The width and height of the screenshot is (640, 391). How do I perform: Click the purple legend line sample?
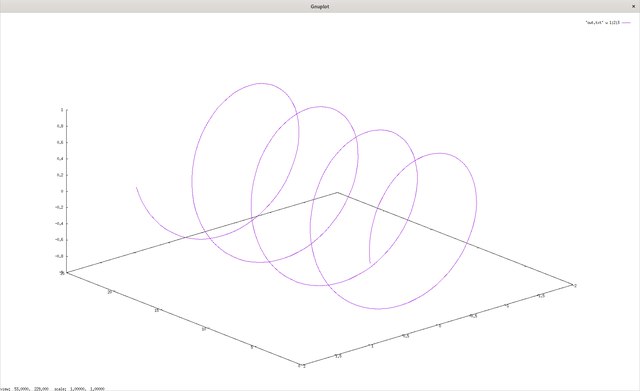coord(626,22)
